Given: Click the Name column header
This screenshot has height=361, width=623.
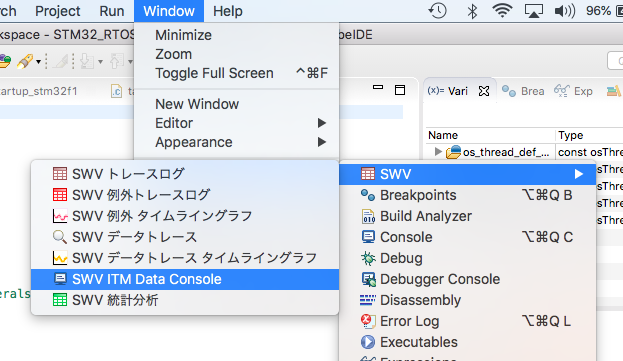Looking at the screenshot, I should pos(443,135).
